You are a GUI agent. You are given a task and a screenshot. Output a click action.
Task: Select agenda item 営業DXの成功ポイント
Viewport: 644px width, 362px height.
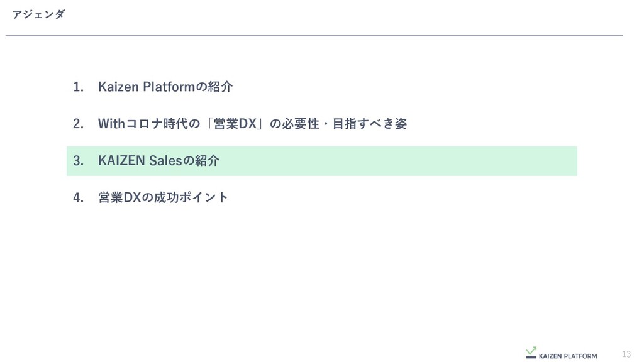[163, 197]
